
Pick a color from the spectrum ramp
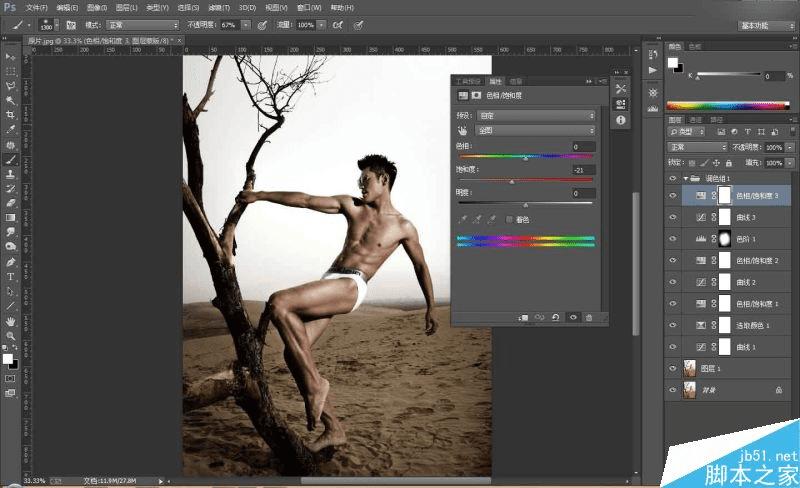(x=728, y=106)
